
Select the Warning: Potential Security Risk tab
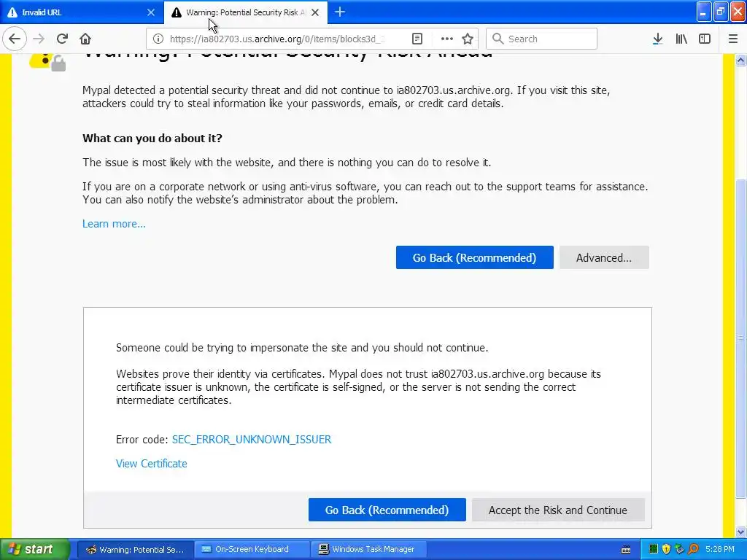246,12
